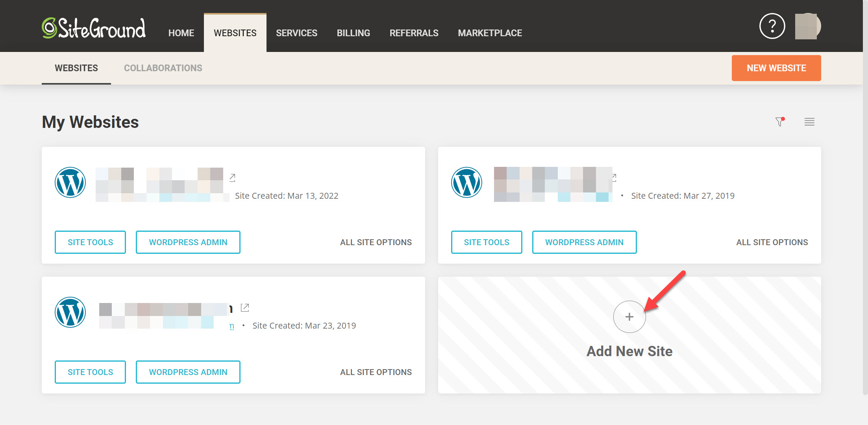
Task: Click the Add New Site label
Action: click(629, 351)
